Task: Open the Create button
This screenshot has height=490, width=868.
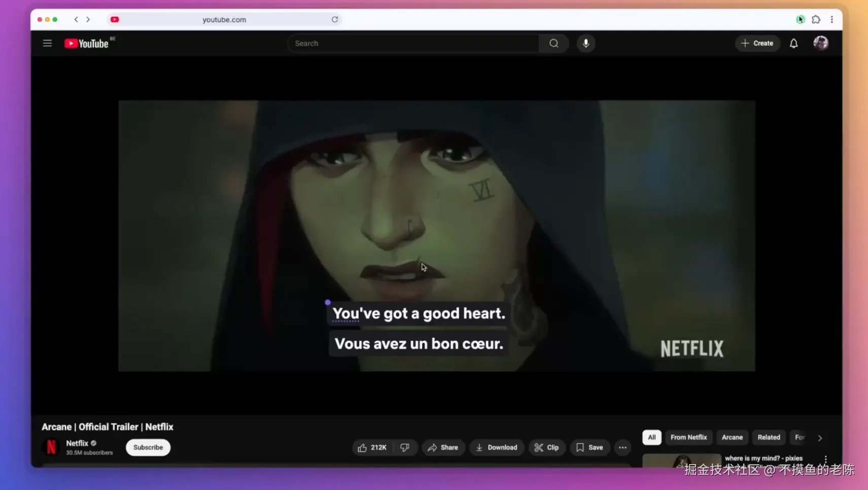Action: pyautogui.click(x=757, y=43)
